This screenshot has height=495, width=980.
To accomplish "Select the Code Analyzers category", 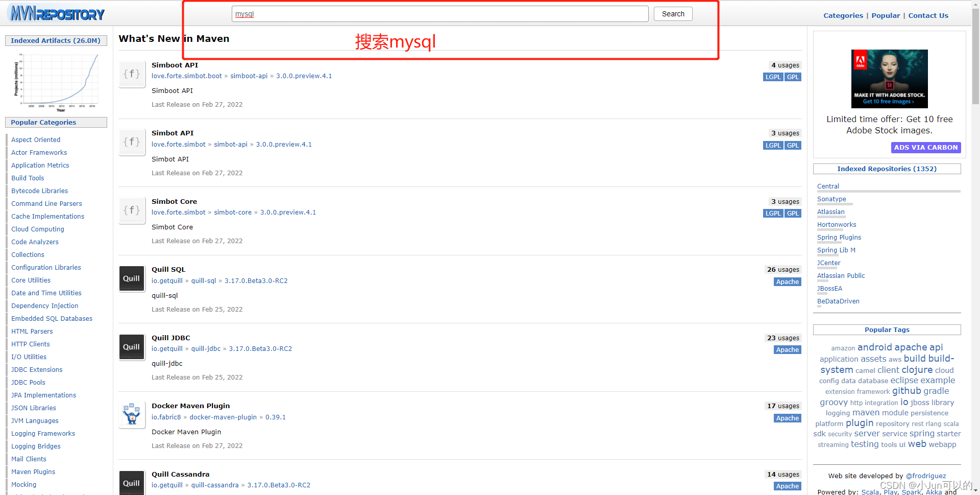I will pyautogui.click(x=35, y=242).
